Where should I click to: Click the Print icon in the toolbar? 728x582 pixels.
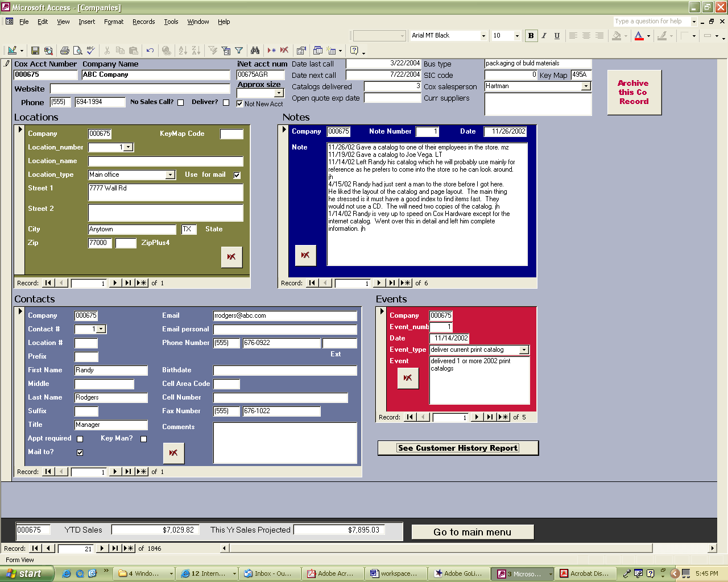coord(65,51)
